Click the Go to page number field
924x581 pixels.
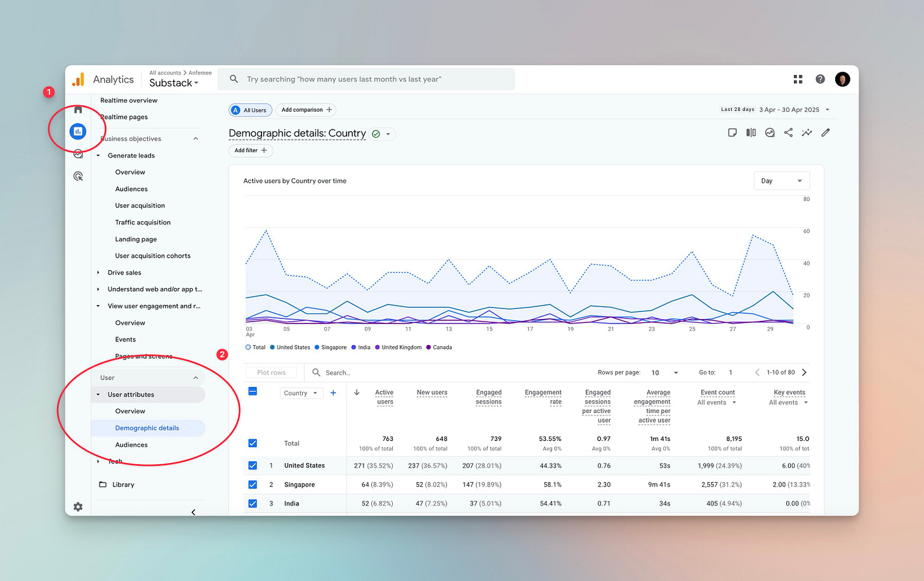point(730,372)
